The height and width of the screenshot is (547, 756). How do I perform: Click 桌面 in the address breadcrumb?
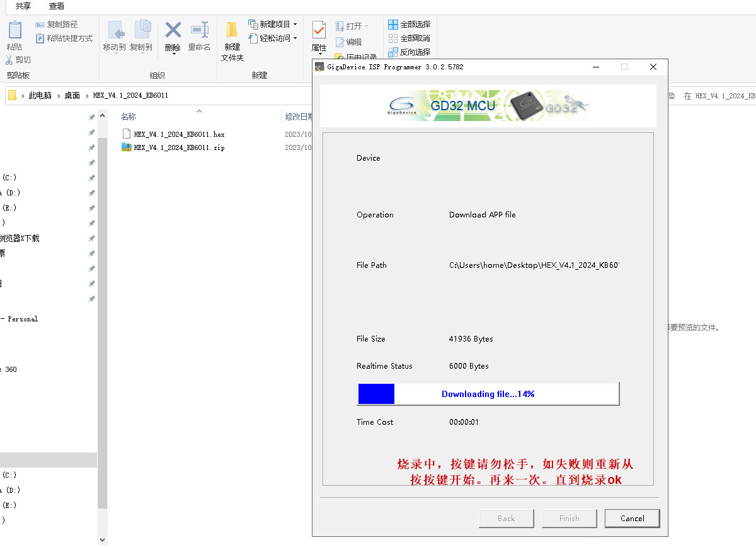pyautogui.click(x=72, y=96)
